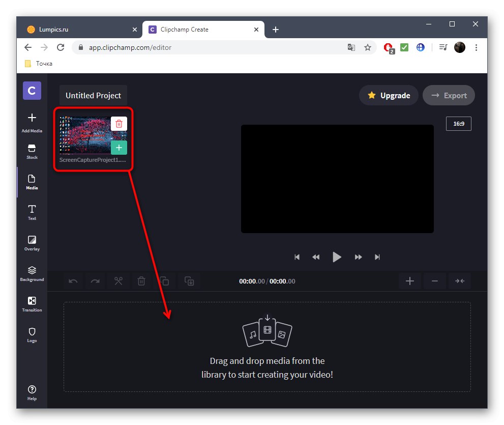This screenshot has width=504, height=425.
Task: Open the Transition panel
Action: (x=32, y=304)
